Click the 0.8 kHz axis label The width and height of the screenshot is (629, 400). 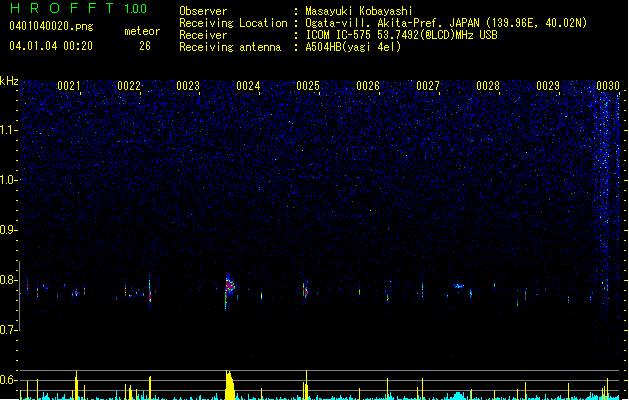point(8,280)
